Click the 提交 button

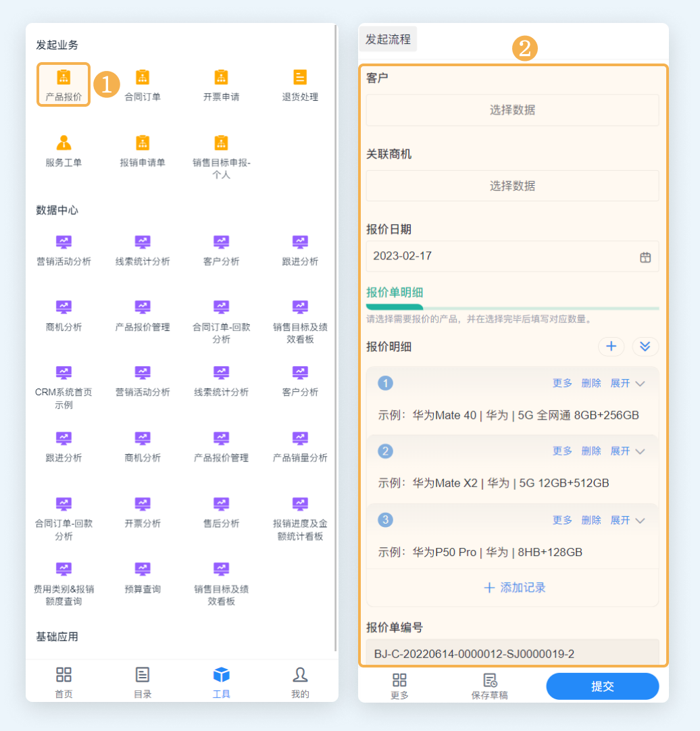point(602,686)
